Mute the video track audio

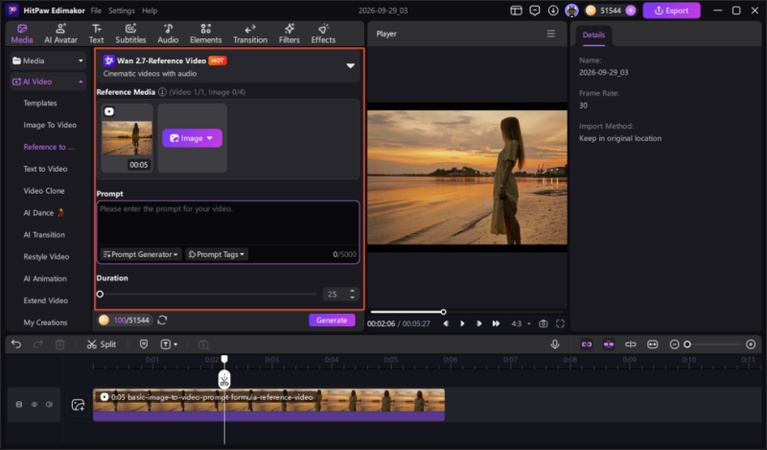coord(49,405)
